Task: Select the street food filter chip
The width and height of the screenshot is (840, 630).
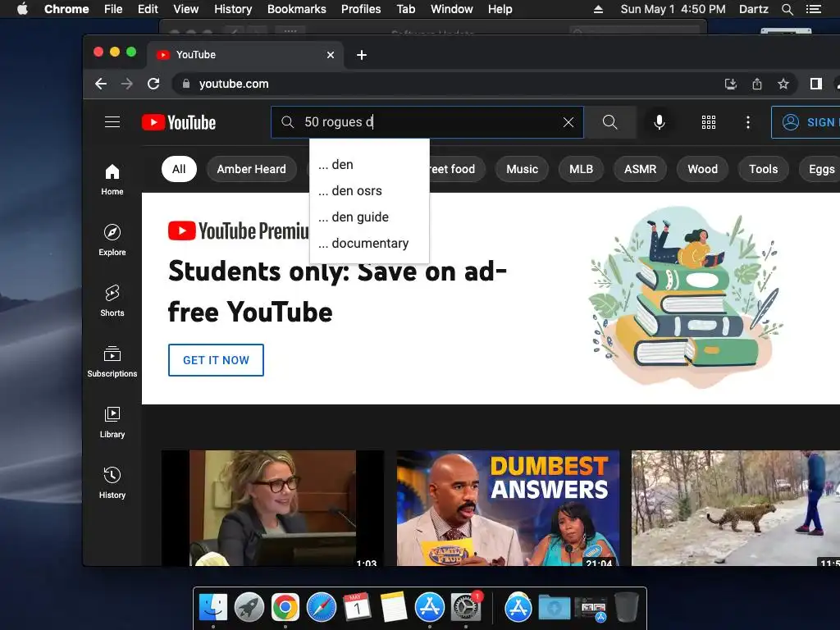Action: tap(457, 169)
